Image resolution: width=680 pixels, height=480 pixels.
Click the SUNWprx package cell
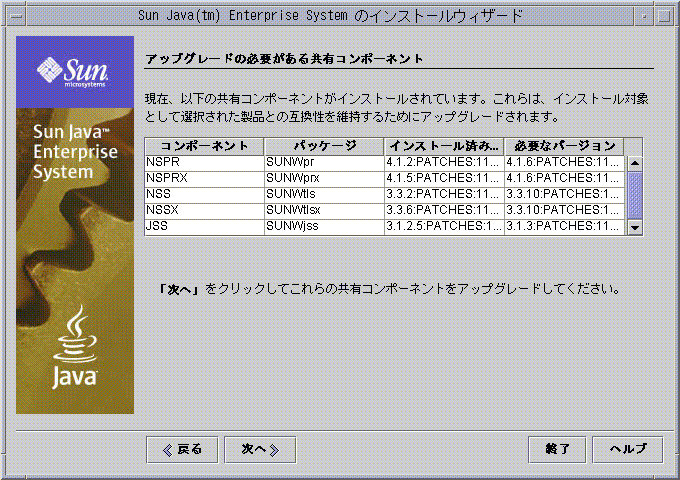tap(324, 179)
